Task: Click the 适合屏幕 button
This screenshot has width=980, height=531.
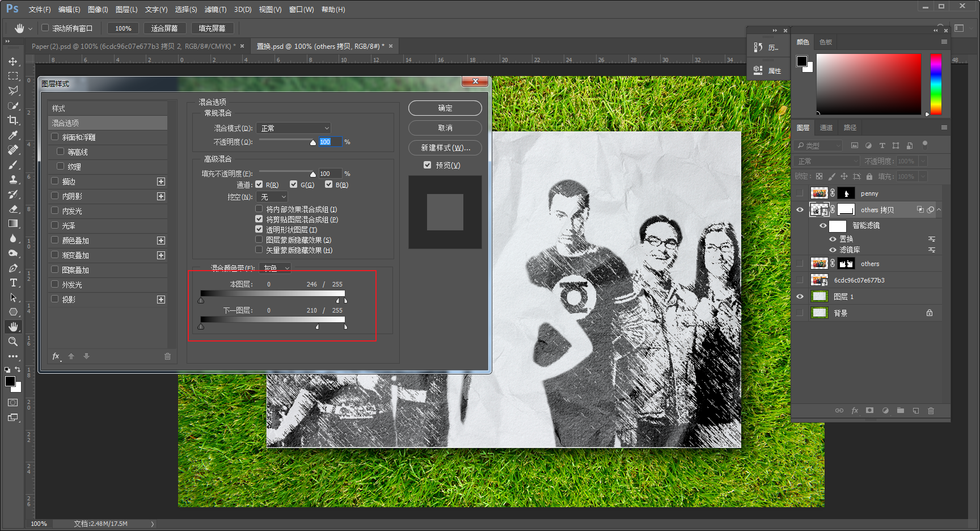Action: [x=164, y=28]
